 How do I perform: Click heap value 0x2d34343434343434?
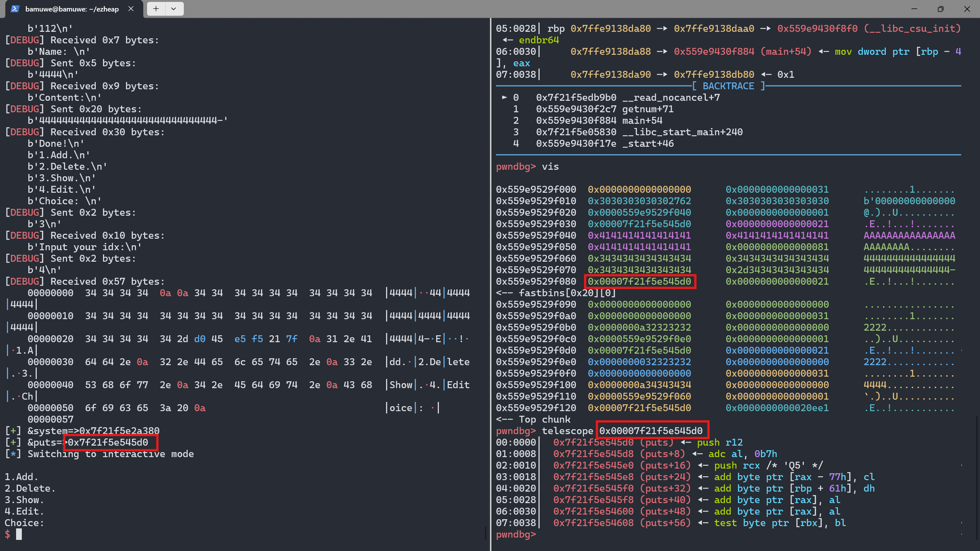point(777,270)
